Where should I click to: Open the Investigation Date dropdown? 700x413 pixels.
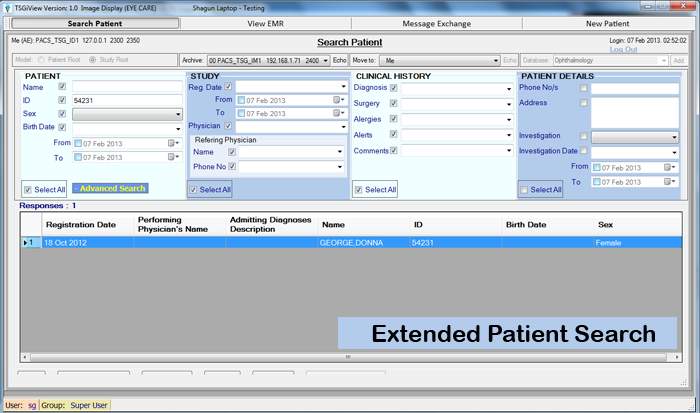(635, 152)
